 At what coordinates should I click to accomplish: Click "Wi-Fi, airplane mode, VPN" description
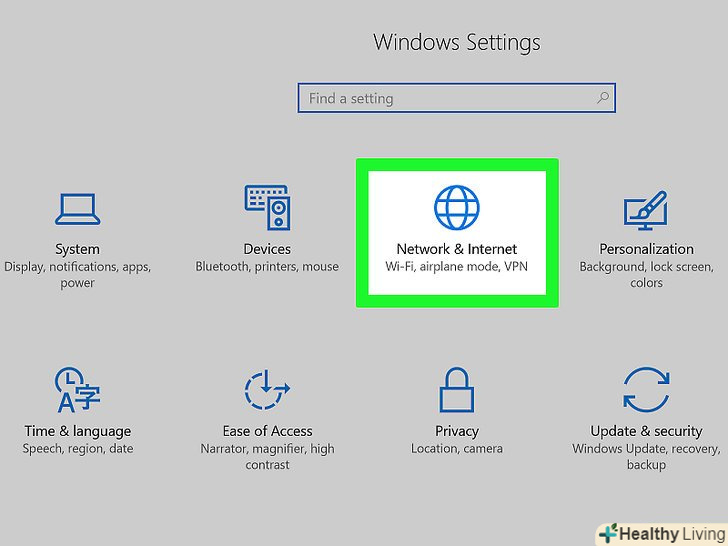[x=457, y=266]
